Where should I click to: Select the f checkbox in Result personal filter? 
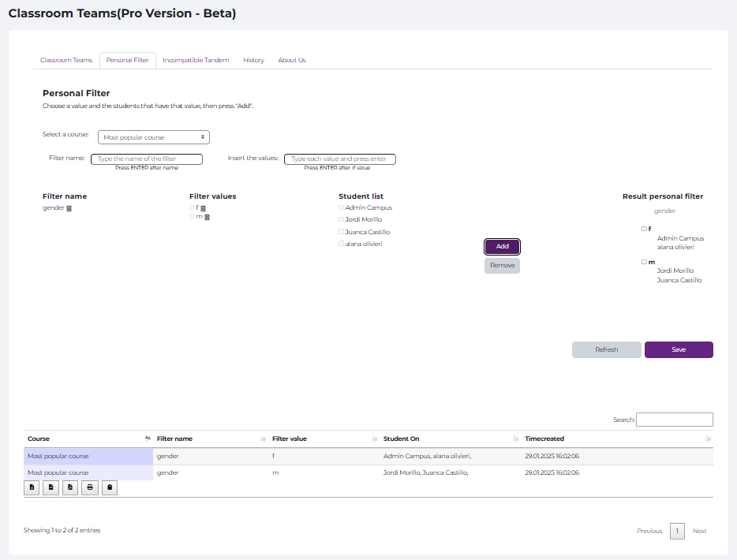(644, 229)
